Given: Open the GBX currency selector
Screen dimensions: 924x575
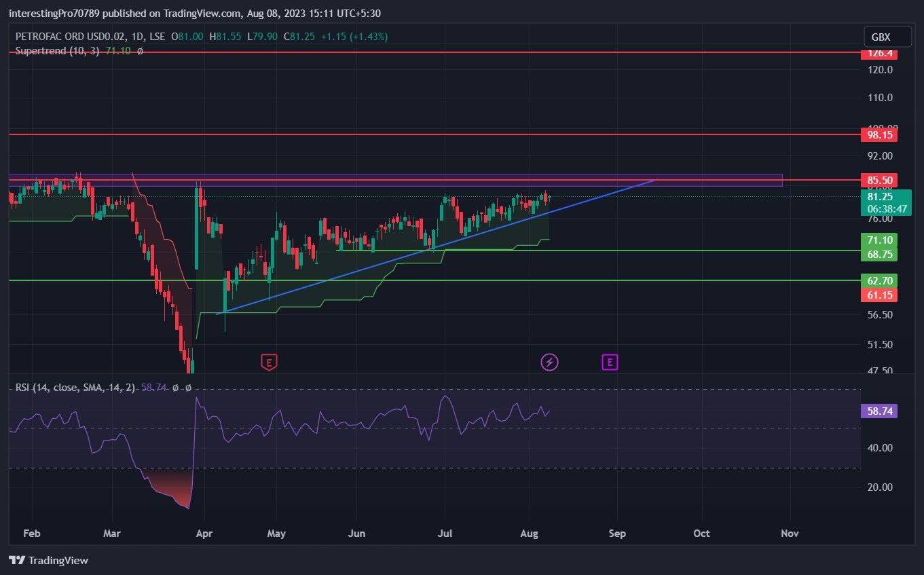Looking at the screenshot, I should coord(887,37).
